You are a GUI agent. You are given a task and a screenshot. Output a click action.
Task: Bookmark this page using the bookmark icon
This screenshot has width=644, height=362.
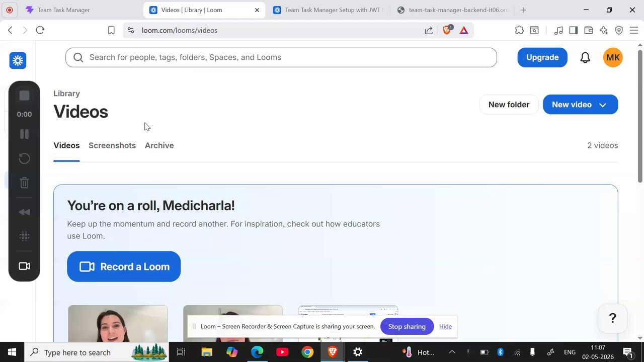111,30
